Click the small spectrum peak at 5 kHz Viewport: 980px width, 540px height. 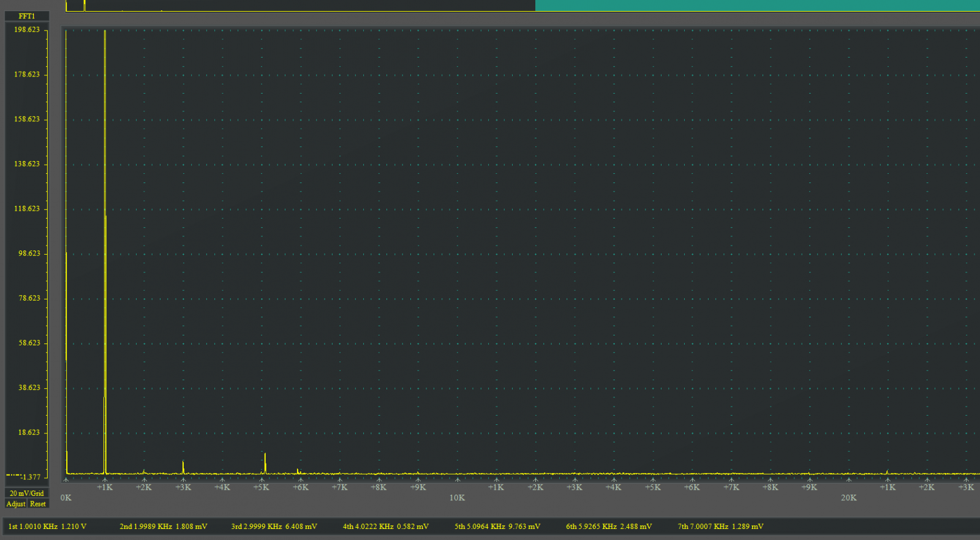pyautogui.click(x=265, y=463)
